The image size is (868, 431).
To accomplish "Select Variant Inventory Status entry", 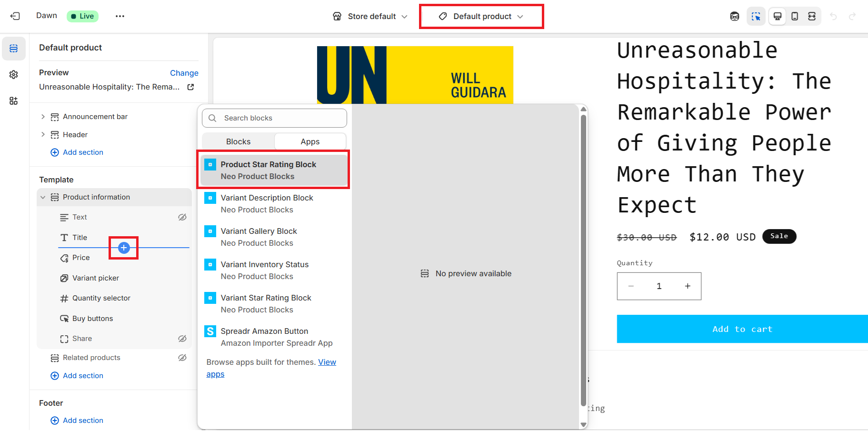I will [x=274, y=271].
